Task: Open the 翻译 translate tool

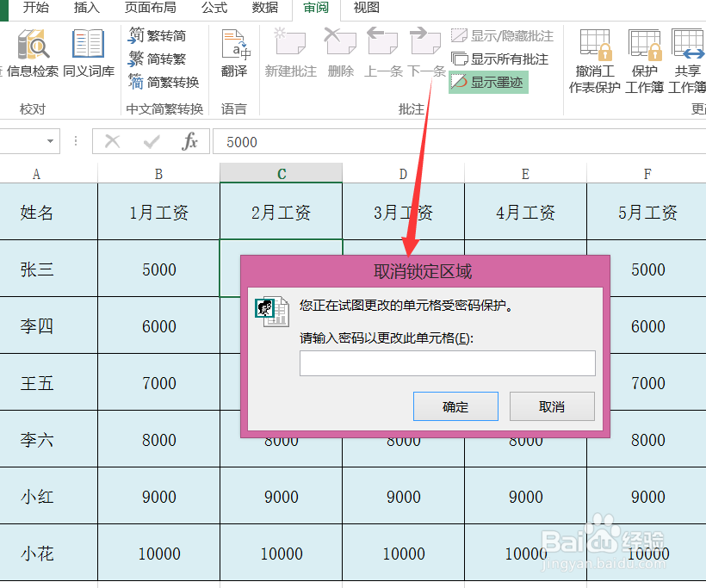Action: click(236, 52)
